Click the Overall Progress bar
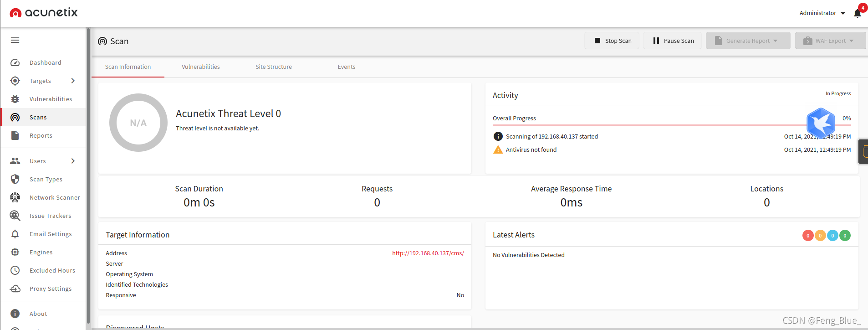This screenshot has height=330, width=868. [x=672, y=125]
